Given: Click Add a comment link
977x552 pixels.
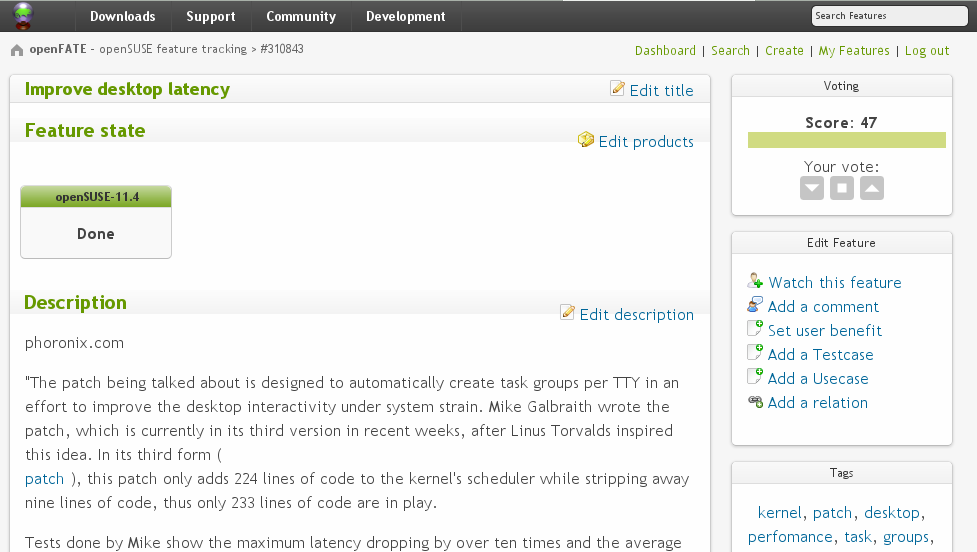Looking at the screenshot, I should (822, 307).
